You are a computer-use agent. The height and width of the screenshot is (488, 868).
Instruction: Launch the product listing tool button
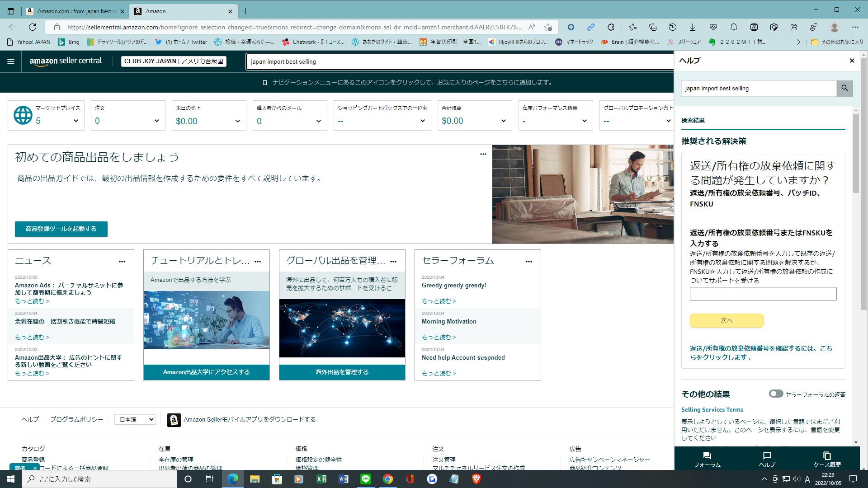click(61, 229)
